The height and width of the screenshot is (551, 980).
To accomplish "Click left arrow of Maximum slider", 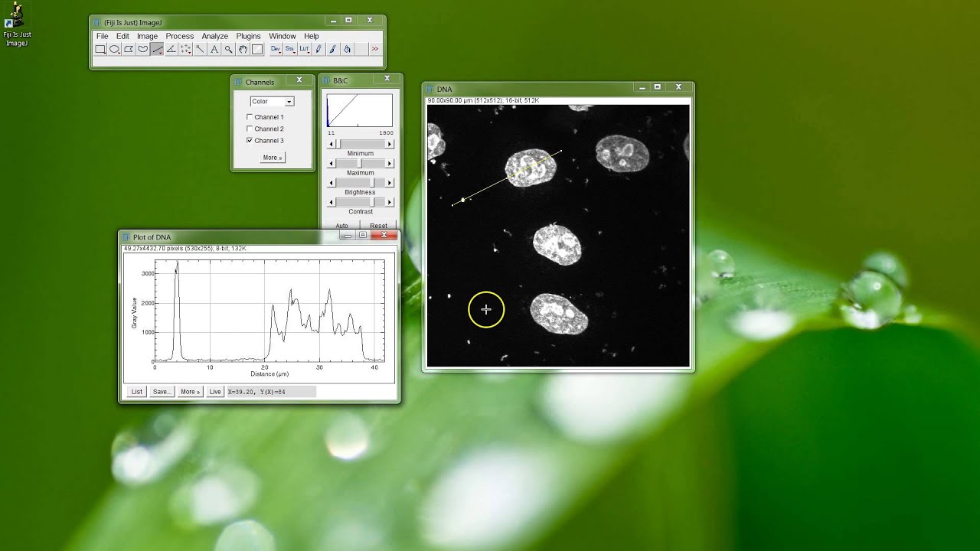I will click(x=332, y=163).
